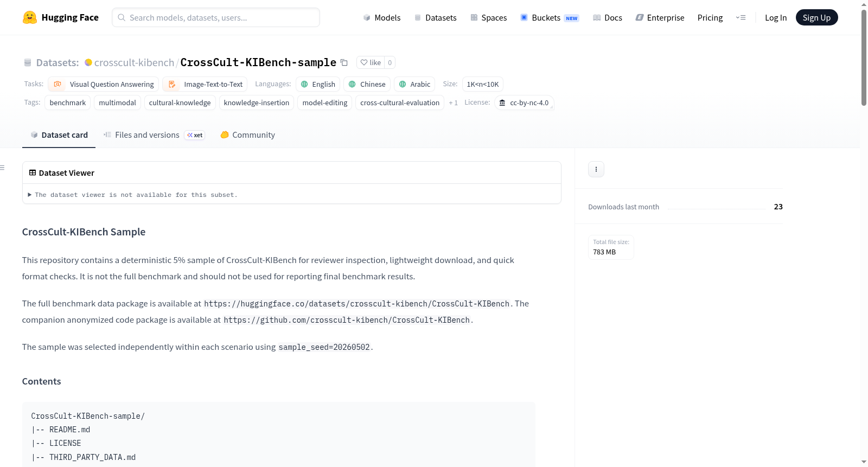Open the crosscult-kibench organization link

pyautogui.click(x=134, y=62)
